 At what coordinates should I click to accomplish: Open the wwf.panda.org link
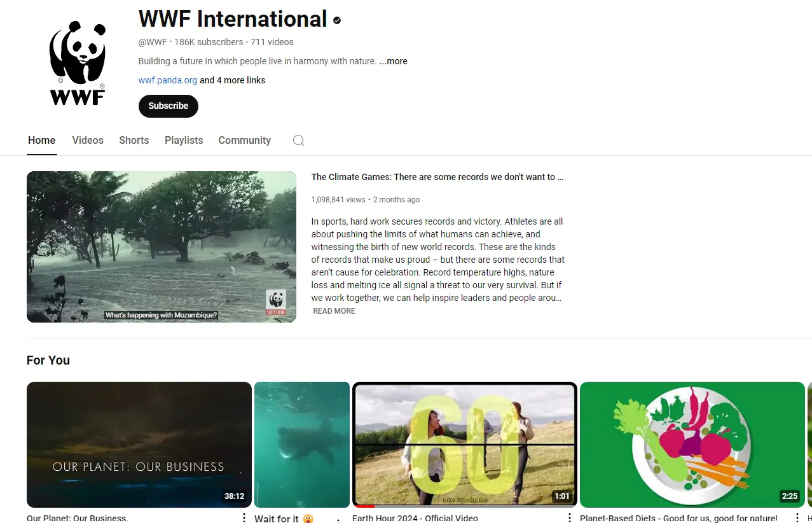pyautogui.click(x=168, y=80)
